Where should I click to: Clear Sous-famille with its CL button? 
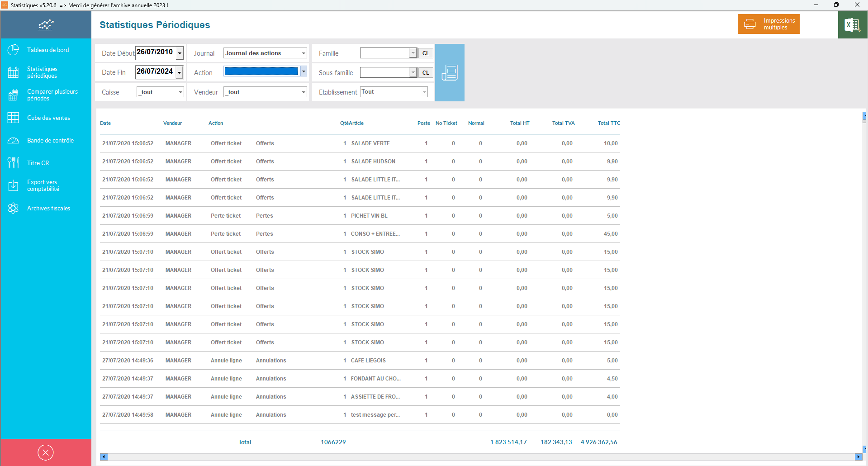click(x=426, y=72)
